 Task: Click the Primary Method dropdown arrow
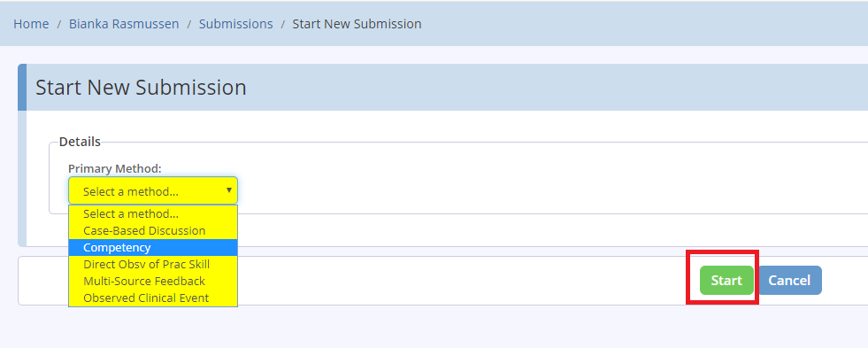[229, 190]
